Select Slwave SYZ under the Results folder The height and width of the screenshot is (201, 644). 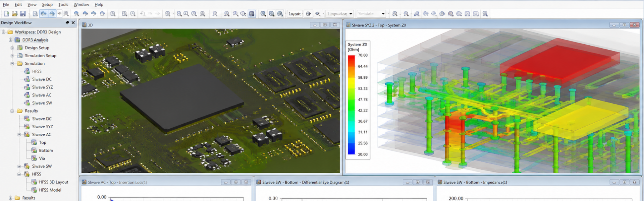(x=42, y=127)
